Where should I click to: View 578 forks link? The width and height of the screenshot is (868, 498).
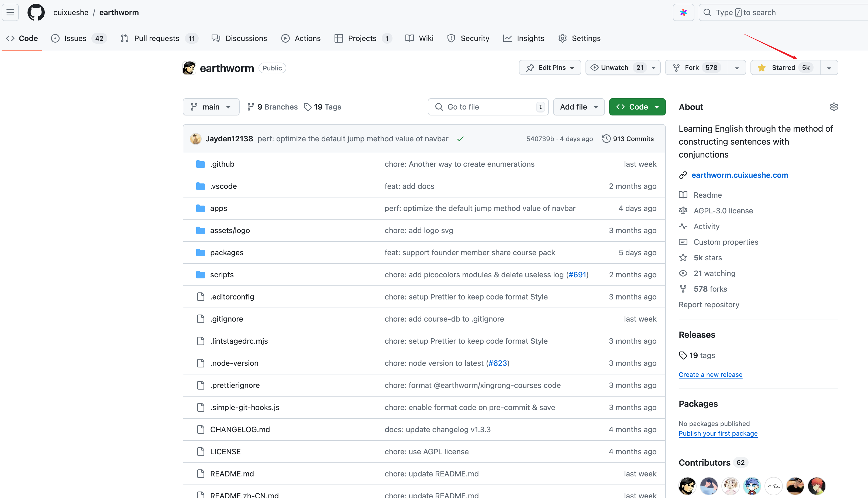coord(710,289)
